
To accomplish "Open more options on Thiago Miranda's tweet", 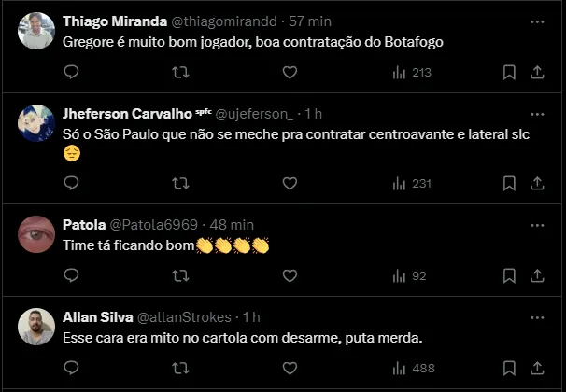I will (x=537, y=20).
